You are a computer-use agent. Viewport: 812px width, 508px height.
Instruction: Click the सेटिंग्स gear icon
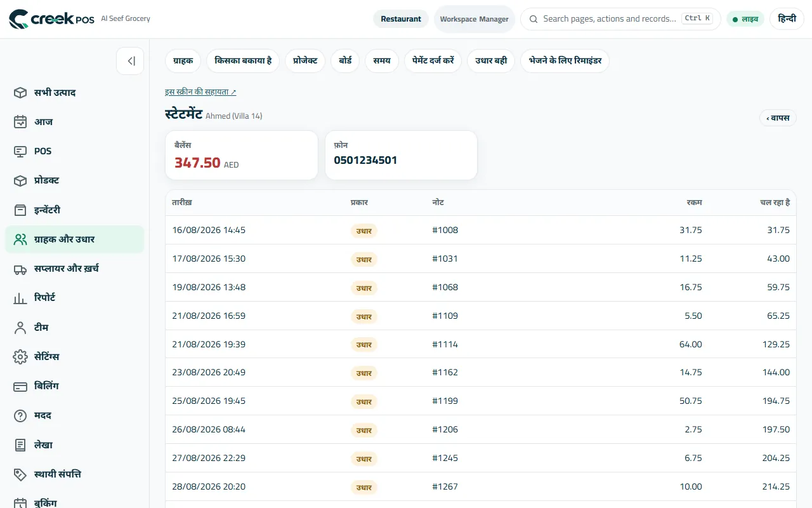[20, 357]
